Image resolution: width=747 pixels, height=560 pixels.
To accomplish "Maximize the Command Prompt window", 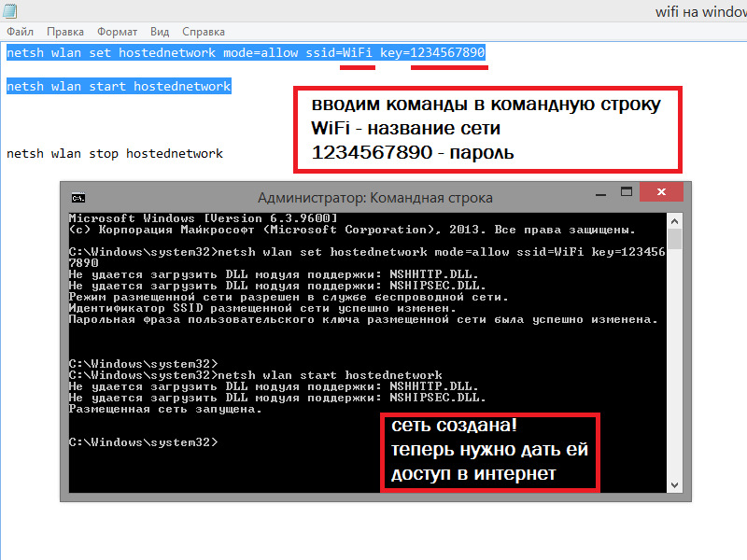I will point(627,191).
